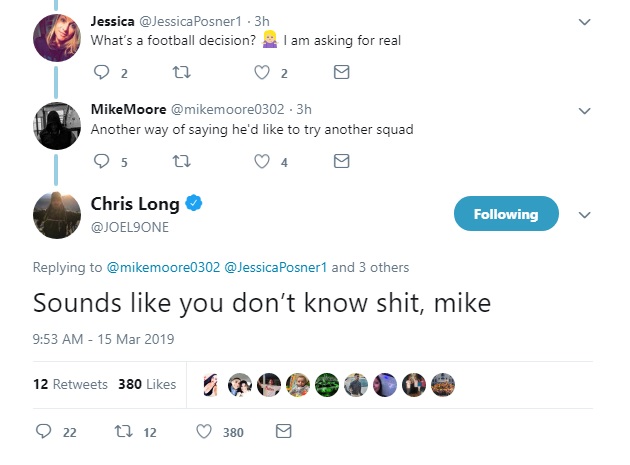Reply to Jessica's tweet
Image resolution: width=630 pixels, height=465 pixels.
point(103,72)
